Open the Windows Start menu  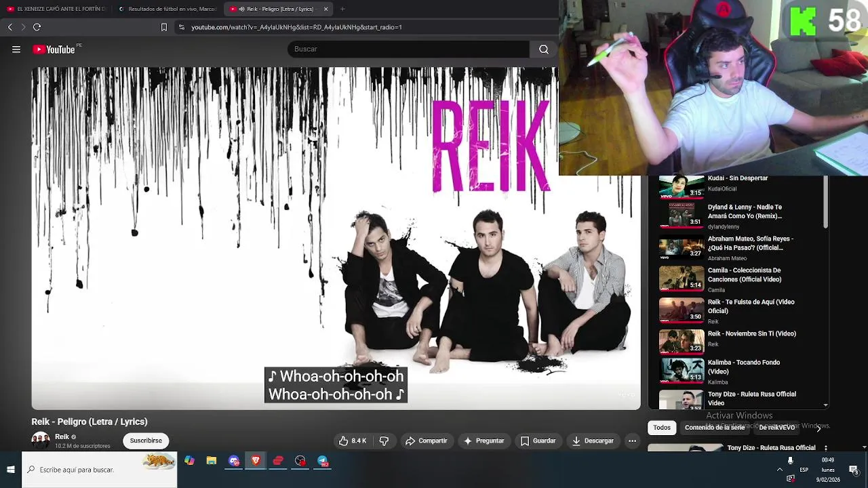(x=10, y=470)
